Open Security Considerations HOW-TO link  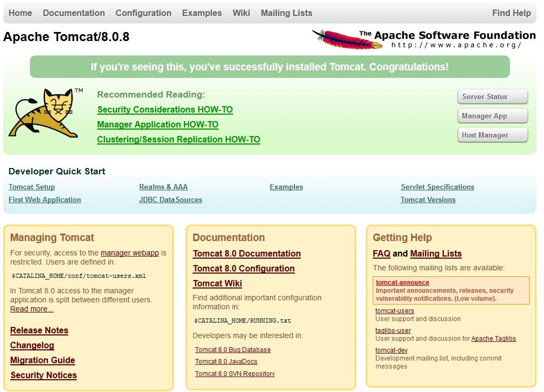[x=165, y=110]
